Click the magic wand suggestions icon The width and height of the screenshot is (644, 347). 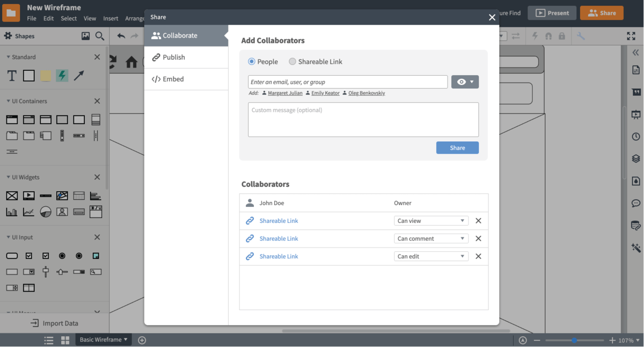(x=635, y=248)
